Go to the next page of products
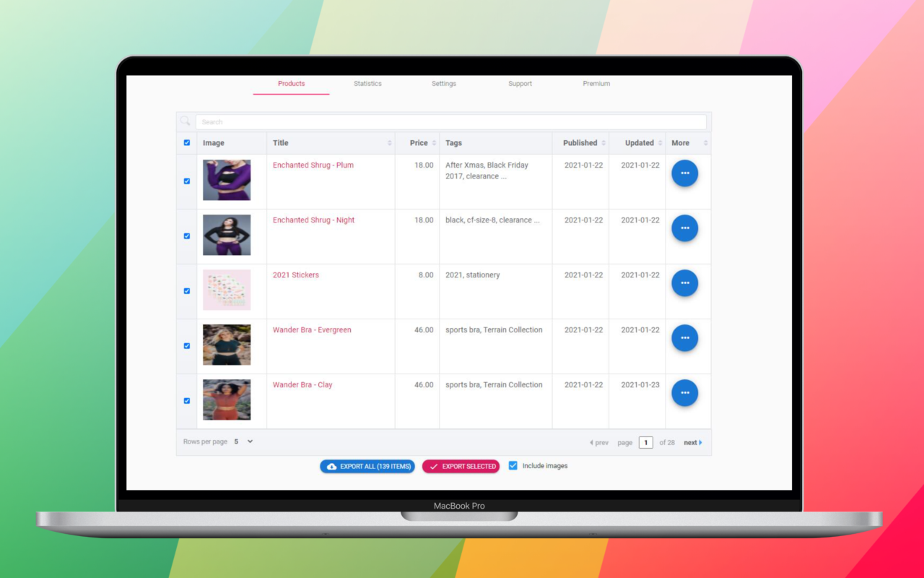 691,441
